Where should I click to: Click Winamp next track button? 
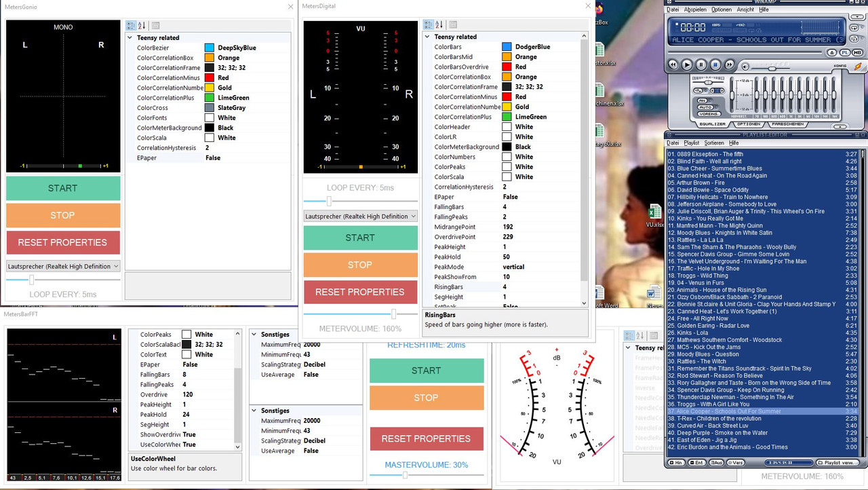tap(730, 65)
